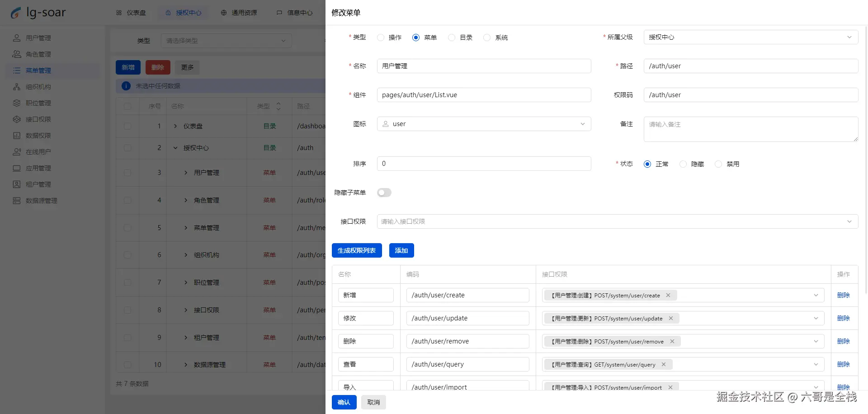Remove the POST/system/user/update permission tag
The image size is (868, 414).
[x=671, y=318]
